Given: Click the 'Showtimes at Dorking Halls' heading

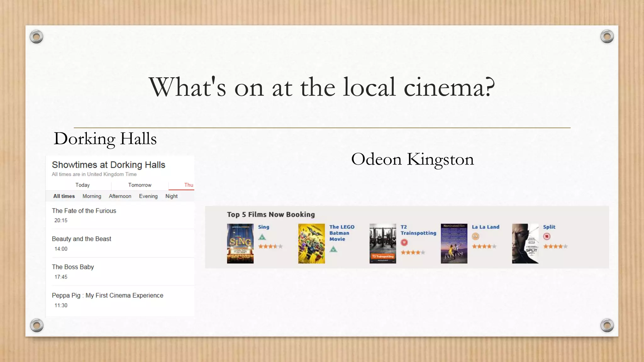Looking at the screenshot, I should 108,165.
